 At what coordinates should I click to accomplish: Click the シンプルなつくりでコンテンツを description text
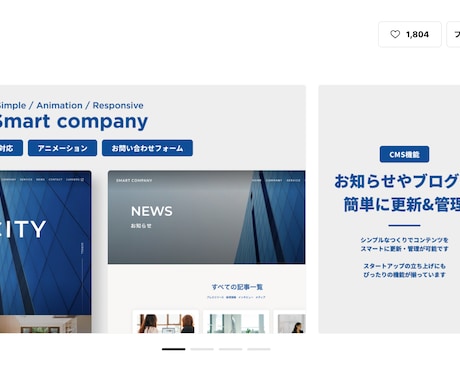pyautogui.click(x=404, y=240)
